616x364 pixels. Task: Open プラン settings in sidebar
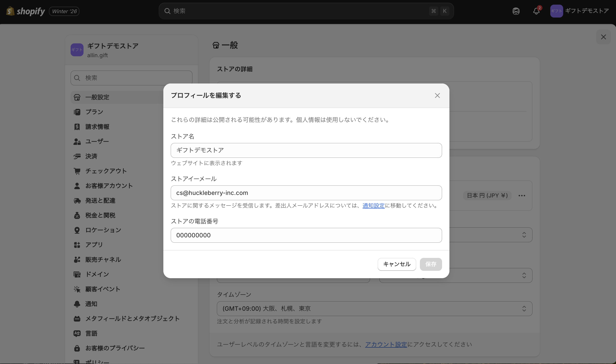pyautogui.click(x=94, y=112)
